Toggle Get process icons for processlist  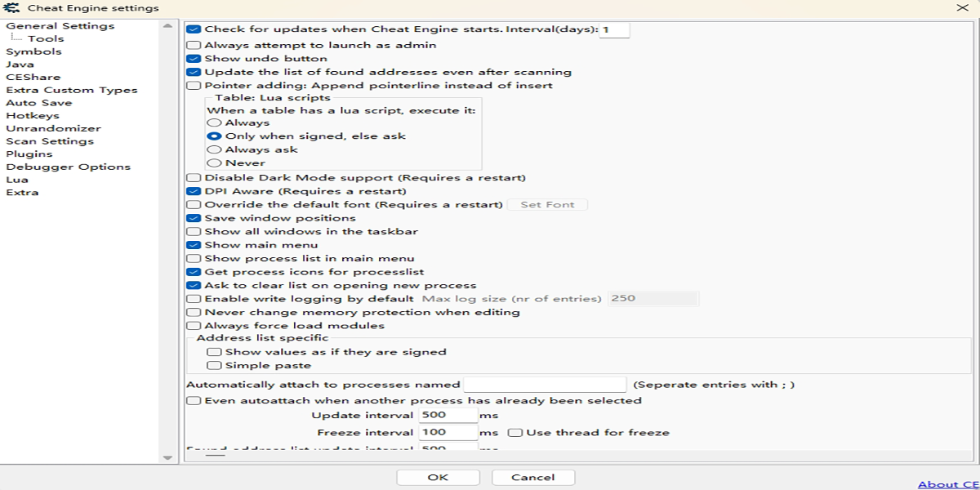194,272
